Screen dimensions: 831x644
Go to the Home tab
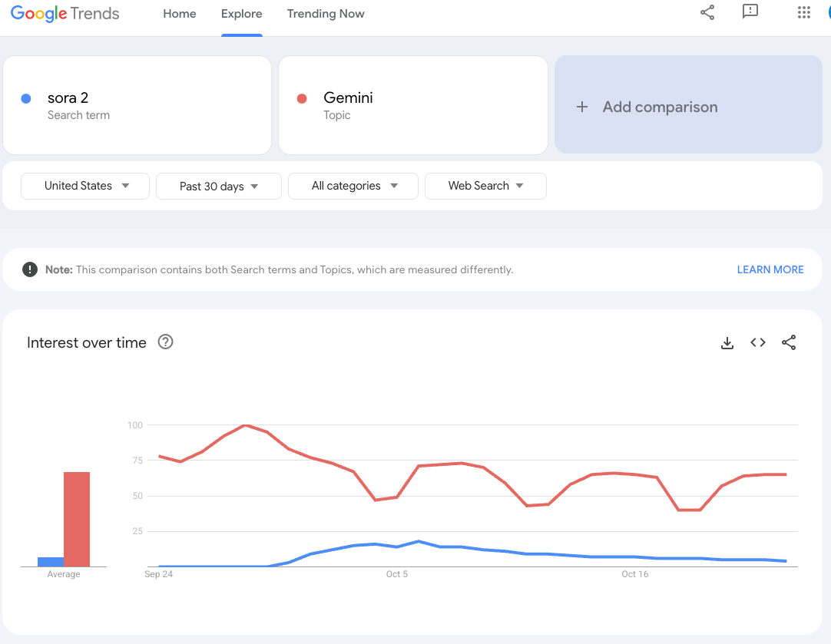(x=180, y=14)
